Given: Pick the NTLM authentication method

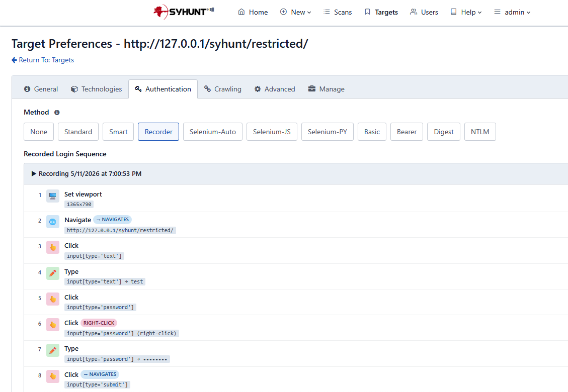Looking at the screenshot, I should click(x=480, y=132).
